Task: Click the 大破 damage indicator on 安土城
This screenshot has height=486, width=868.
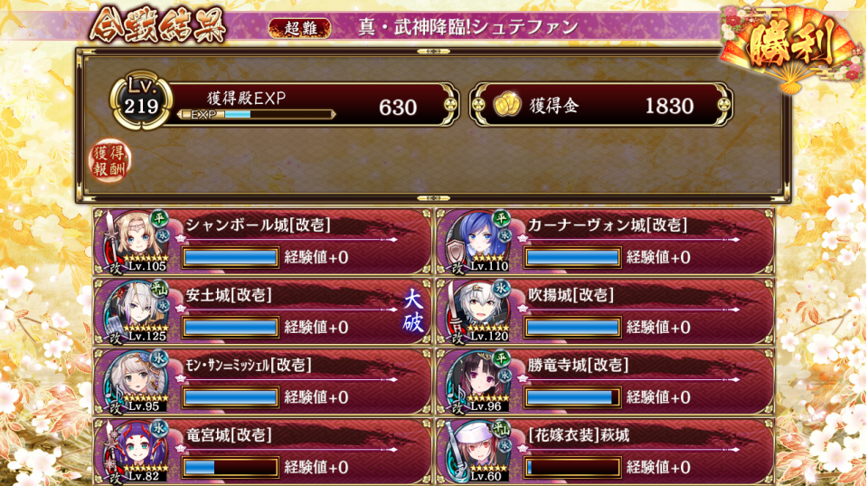Action: (x=413, y=311)
